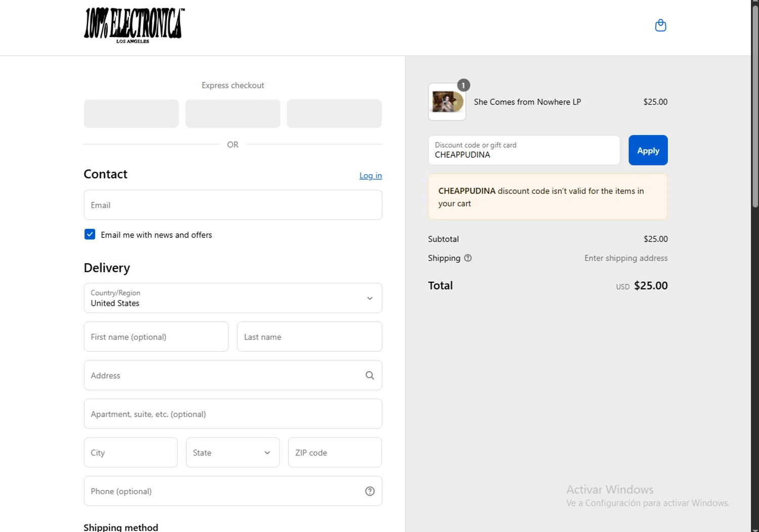Viewport: 759px width, 532px height.
Task: Click the She Comes from Nowhere LP title
Action: (527, 102)
